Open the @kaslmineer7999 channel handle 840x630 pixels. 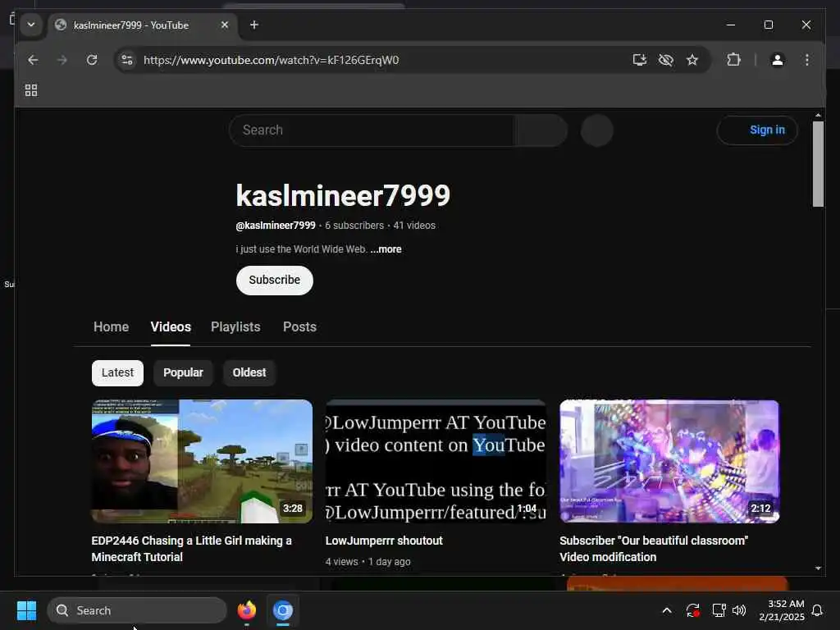276,226
